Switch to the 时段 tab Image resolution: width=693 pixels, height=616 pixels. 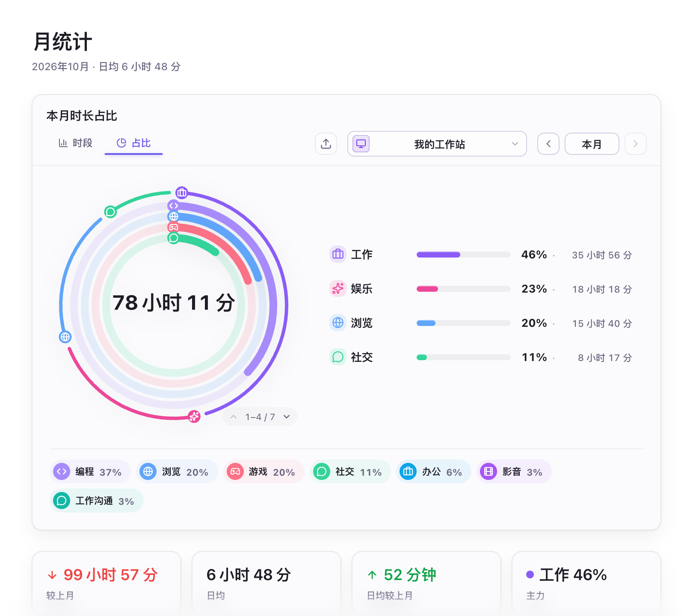(75, 143)
